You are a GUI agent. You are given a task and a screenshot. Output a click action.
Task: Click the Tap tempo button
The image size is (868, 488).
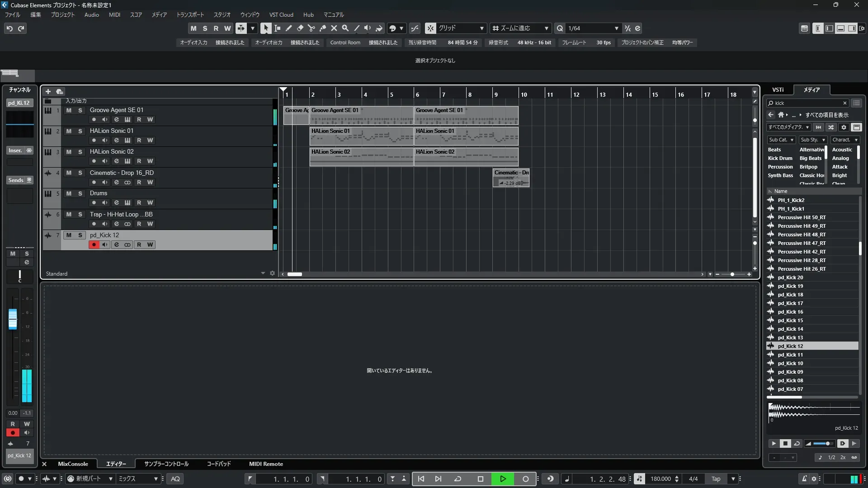click(x=716, y=479)
